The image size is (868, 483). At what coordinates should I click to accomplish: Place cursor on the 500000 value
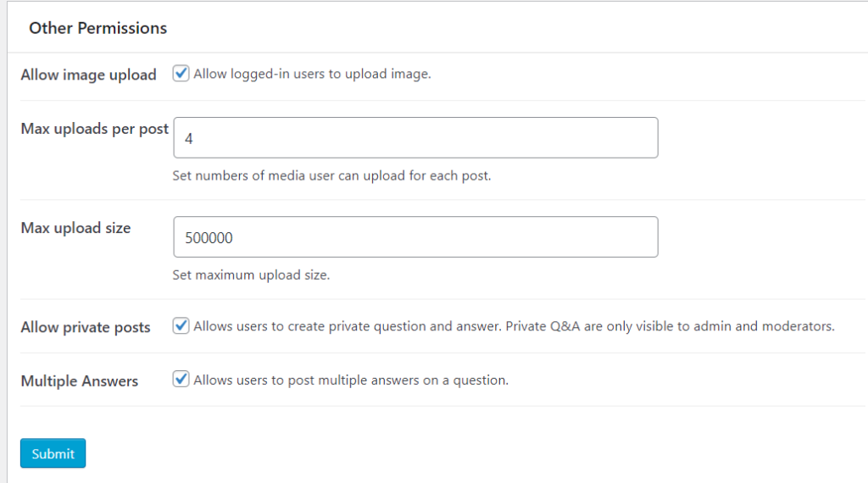tap(209, 238)
